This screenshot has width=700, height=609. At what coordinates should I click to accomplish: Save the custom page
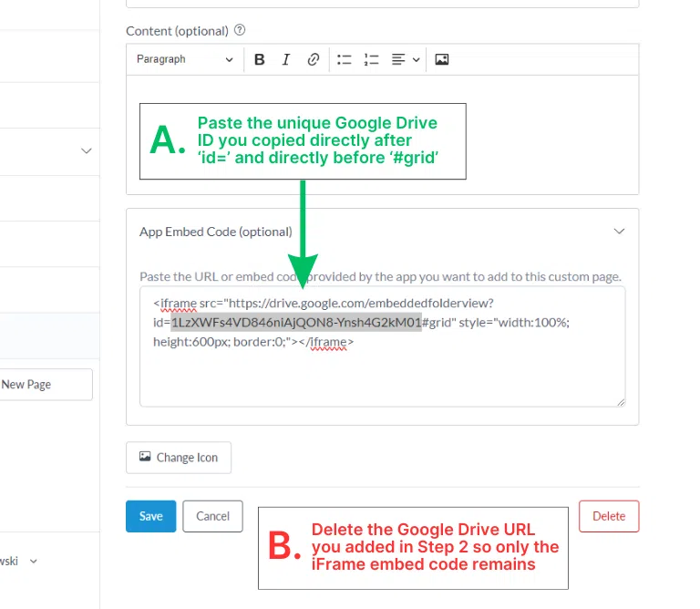click(x=150, y=516)
